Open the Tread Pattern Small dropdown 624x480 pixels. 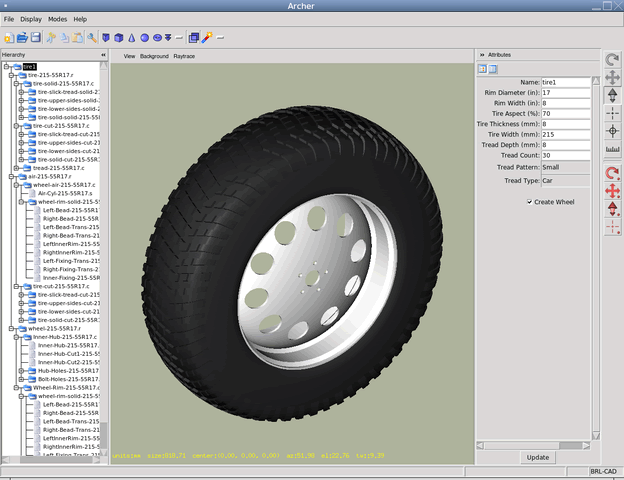566,167
